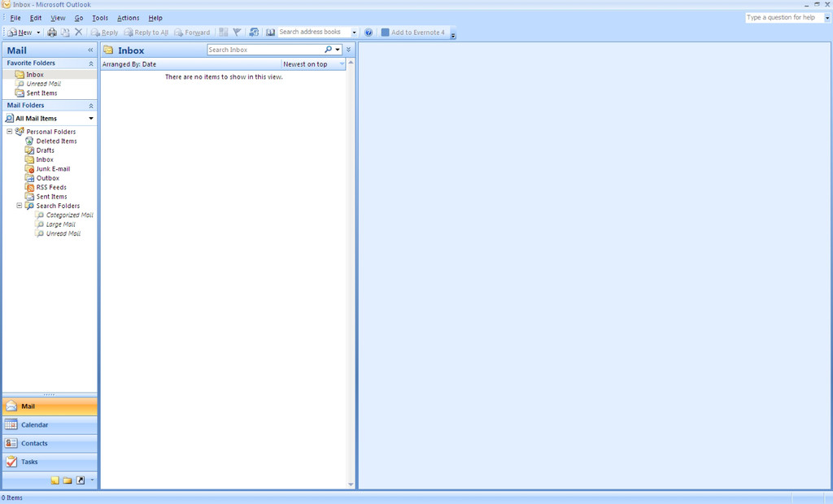Click in the Search Inbox field
Viewport: 833px width, 504px height.
[x=264, y=50]
